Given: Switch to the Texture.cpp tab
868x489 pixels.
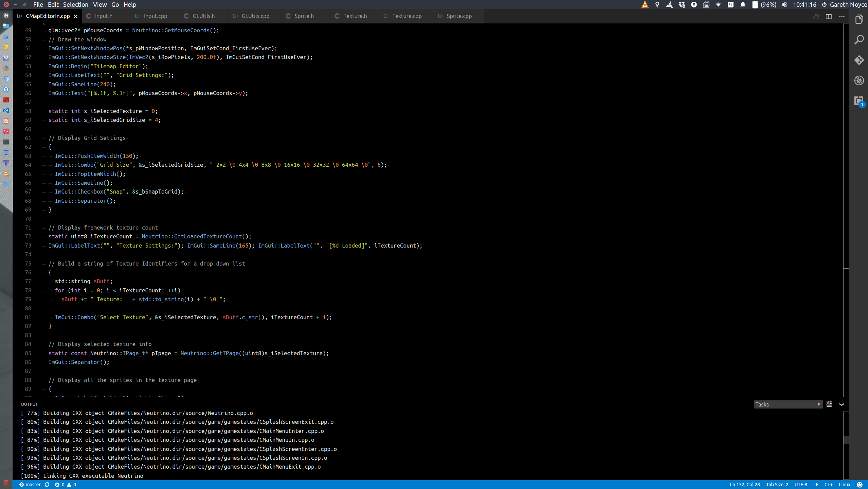Looking at the screenshot, I should (407, 16).
